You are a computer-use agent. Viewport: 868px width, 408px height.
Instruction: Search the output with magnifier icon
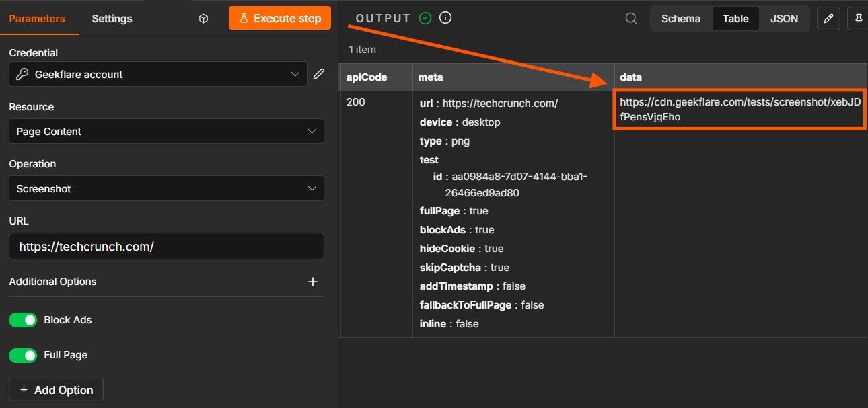tap(631, 19)
